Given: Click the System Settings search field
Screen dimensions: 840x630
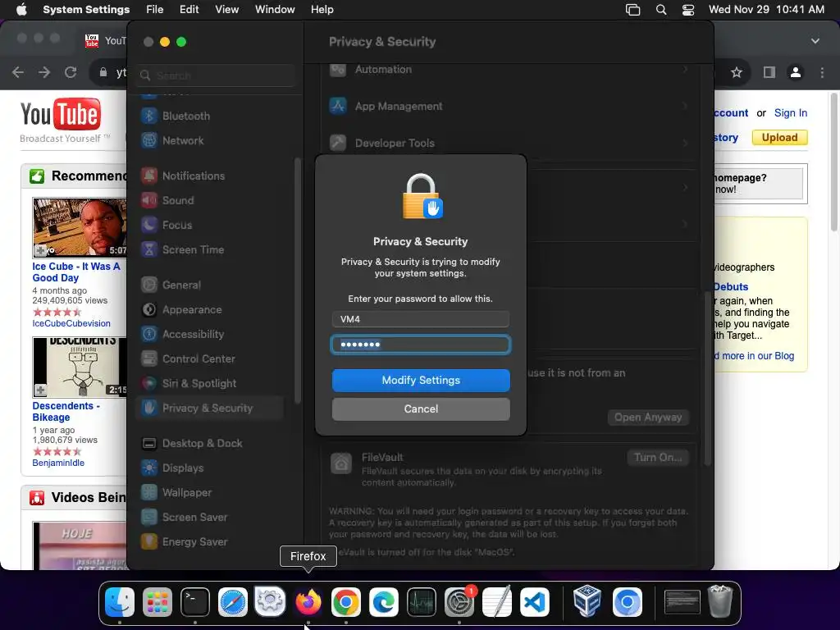Looking at the screenshot, I should [x=215, y=75].
